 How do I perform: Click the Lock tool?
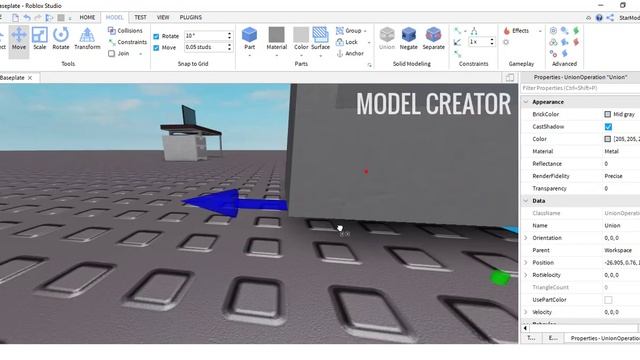pos(347,42)
